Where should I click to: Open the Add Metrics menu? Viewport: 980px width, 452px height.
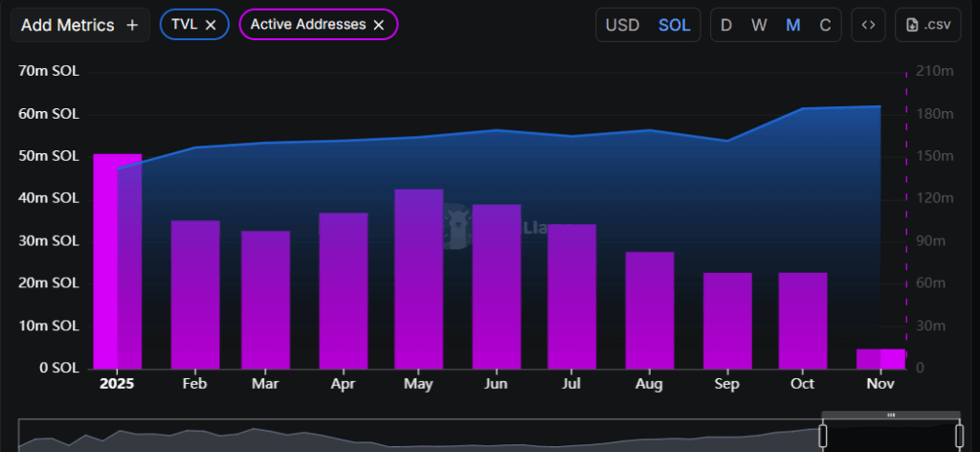[79, 25]
